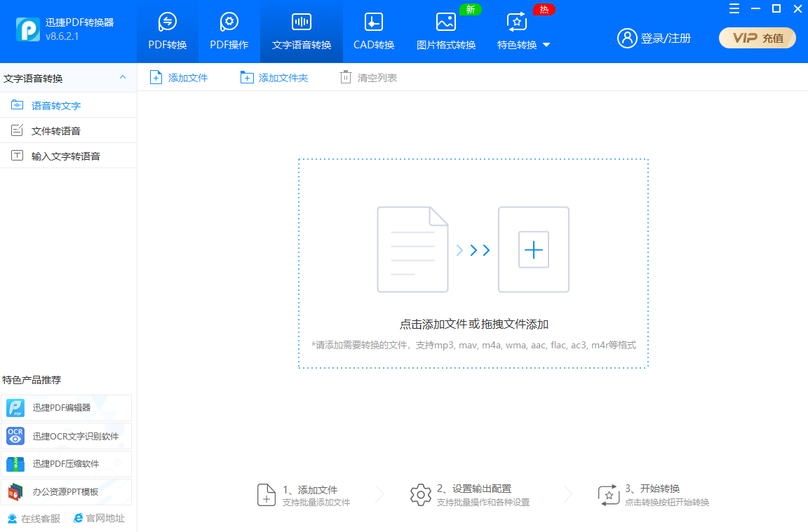Click the document page illustration
This screenshot has height=532, width=808.
click(x=412, y=250)
